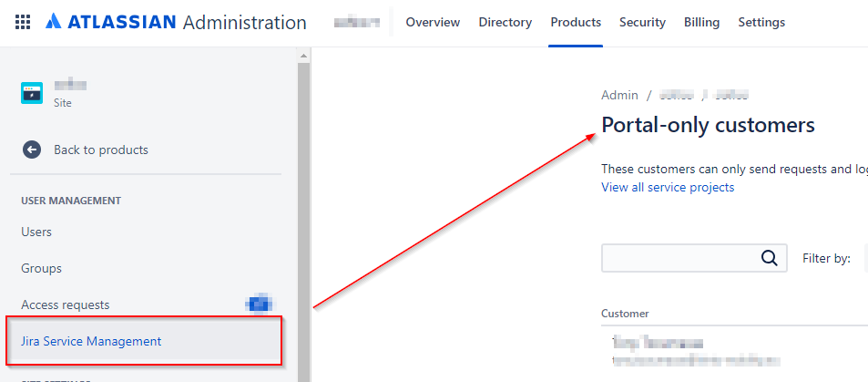Click the back arrow circle icon
The width and height of the screenshot is (868, 382).
point(32,150)
